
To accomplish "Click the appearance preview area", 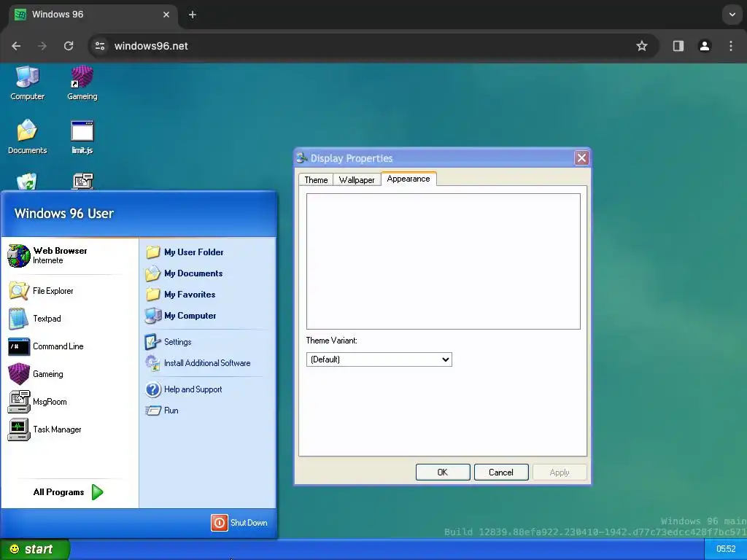I will coord(443,261).
